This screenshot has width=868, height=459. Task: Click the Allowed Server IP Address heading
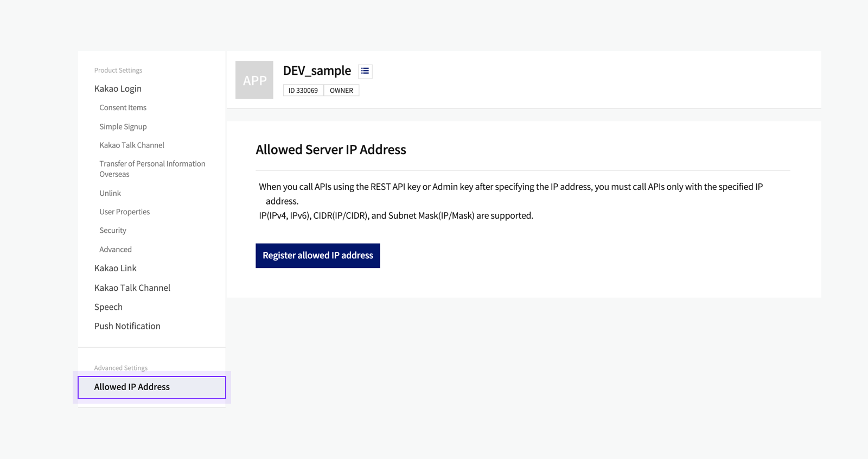[x=331, y=150]
